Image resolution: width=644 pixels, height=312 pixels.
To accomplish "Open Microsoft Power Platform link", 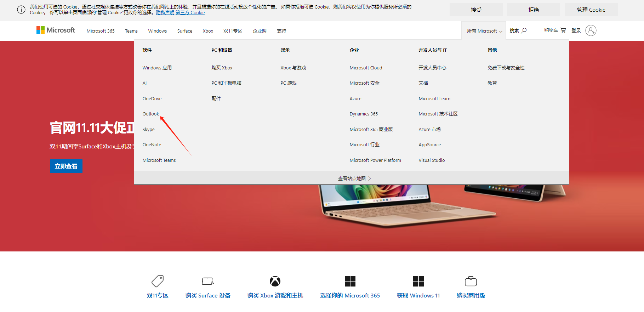I will [x=375, y=160].
